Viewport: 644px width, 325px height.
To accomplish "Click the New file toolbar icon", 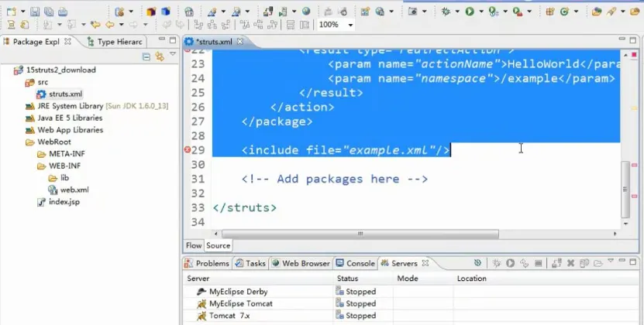I will point(11,12).
